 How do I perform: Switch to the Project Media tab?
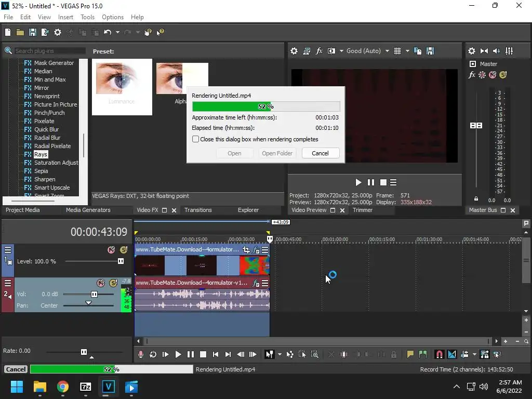23,210
